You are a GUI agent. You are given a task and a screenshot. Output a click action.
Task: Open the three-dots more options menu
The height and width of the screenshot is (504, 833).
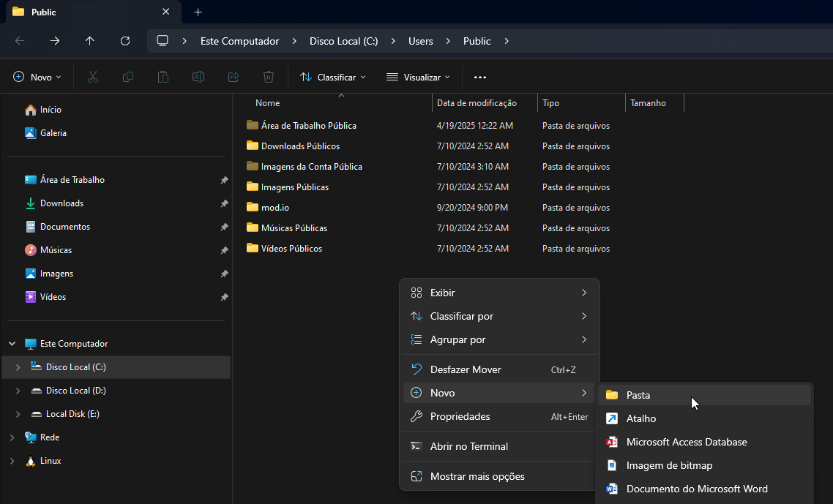point(480,77)
